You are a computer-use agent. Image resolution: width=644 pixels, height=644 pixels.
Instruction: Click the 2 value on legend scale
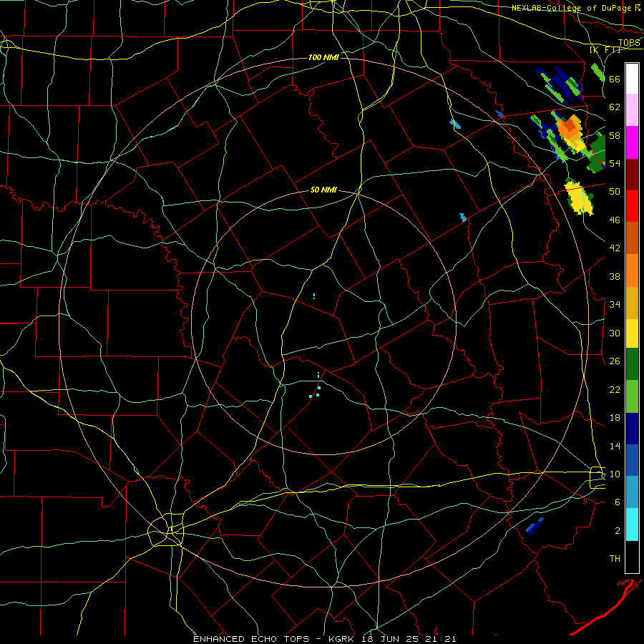point(618,531)
